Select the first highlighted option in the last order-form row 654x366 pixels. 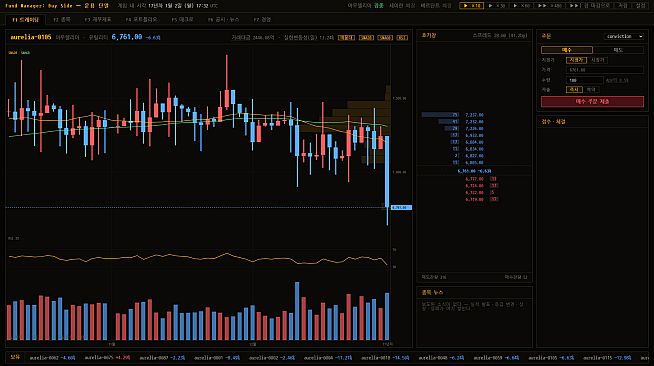574,90
